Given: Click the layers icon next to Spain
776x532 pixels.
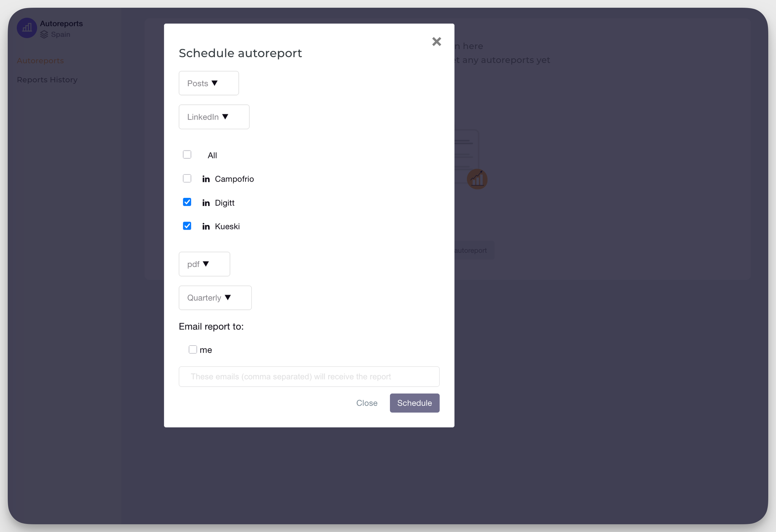Looking at the screenshot, I should (x=44, y=34).
